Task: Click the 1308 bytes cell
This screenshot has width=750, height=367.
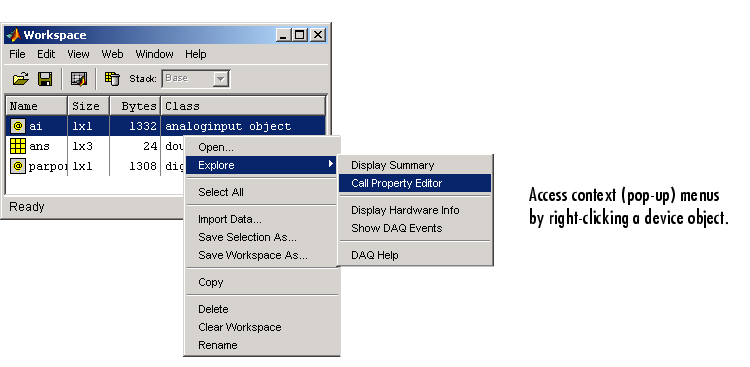Action: click(143, 167)
